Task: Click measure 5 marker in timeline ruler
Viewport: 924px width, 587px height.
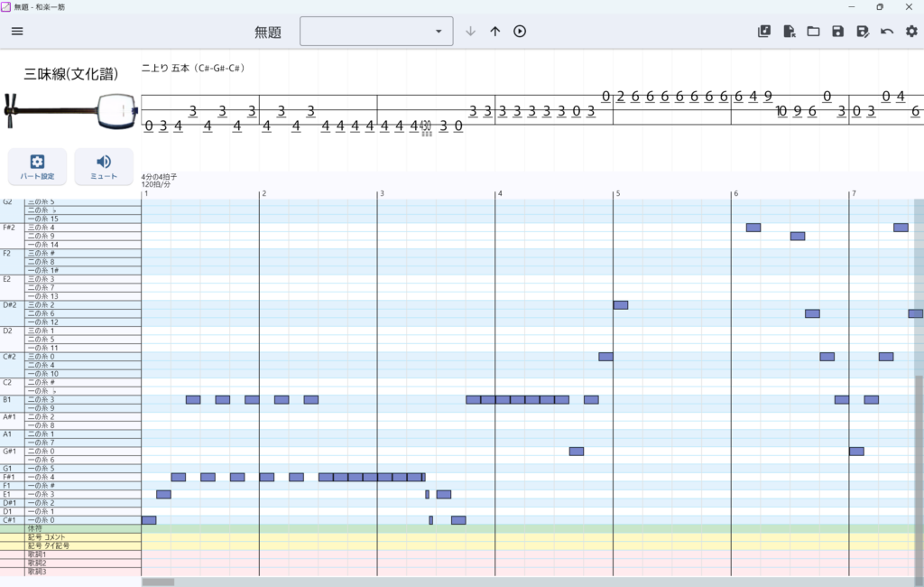Action: tap(617, 193)
